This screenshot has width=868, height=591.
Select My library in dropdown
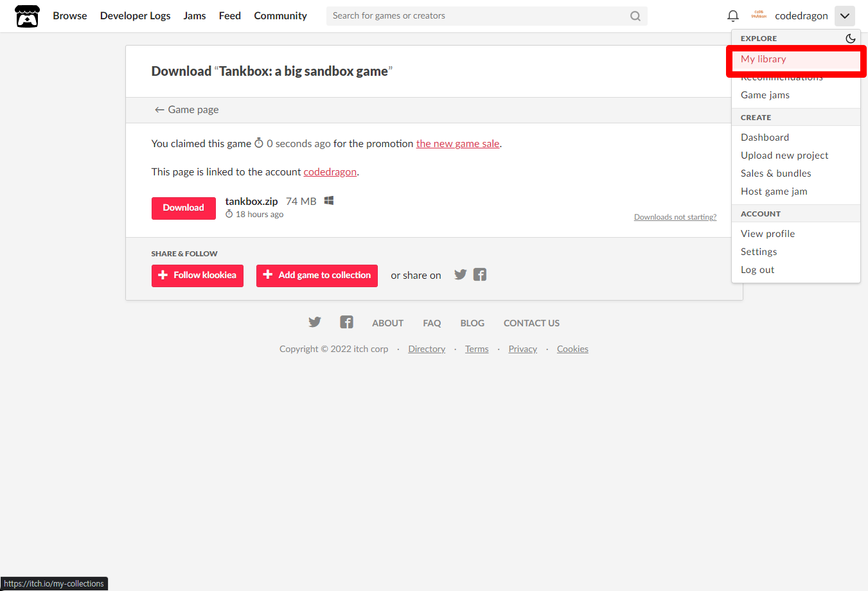tap(796, 59)
